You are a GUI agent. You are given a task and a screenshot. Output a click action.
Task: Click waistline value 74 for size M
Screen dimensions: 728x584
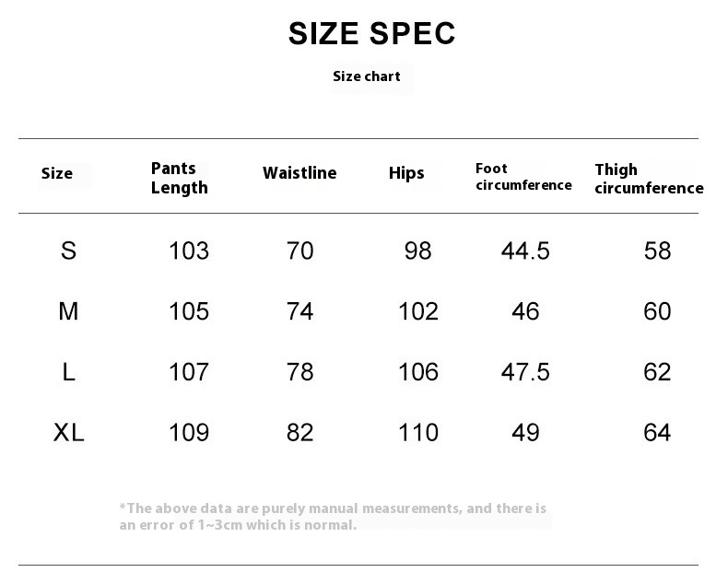pos(299,311)
